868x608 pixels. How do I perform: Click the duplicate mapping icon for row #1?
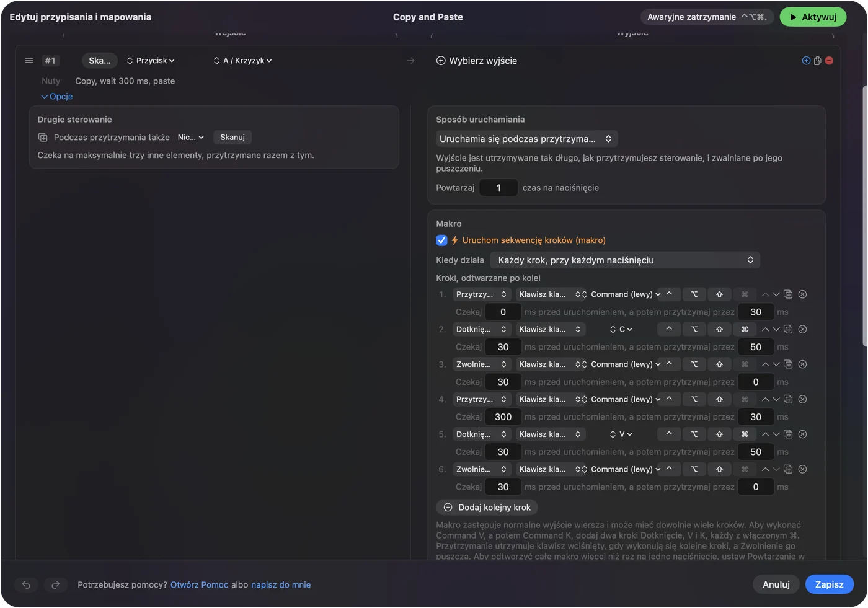[x=818, y=61]
